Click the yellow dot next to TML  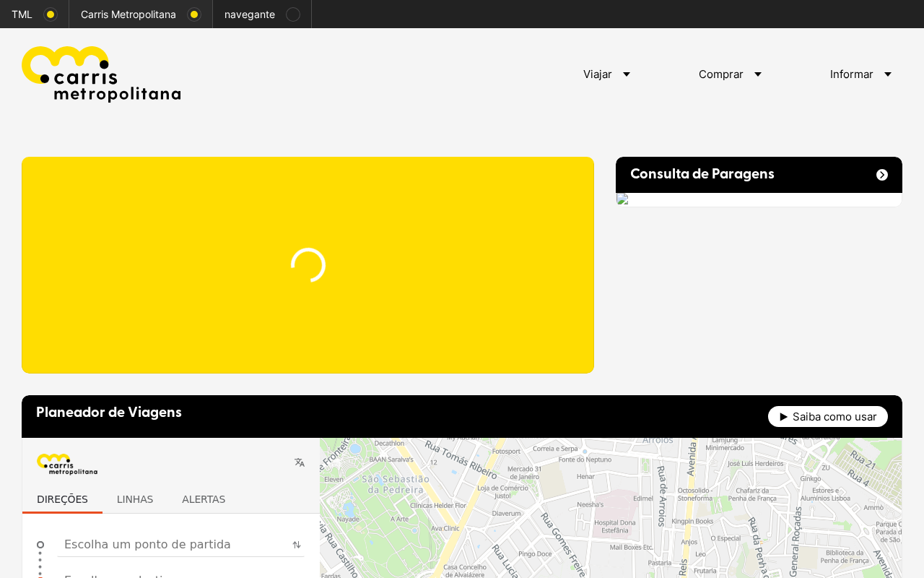(51, 14)
